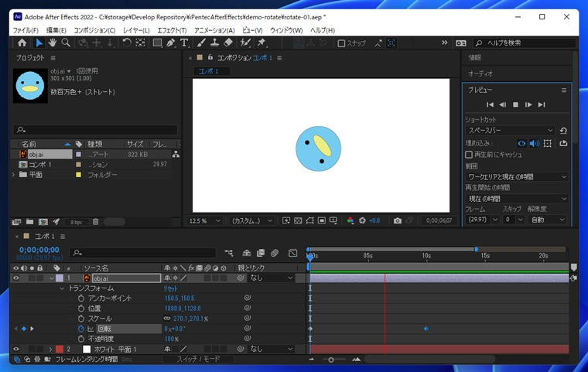Open the File menu

(26, 30)
